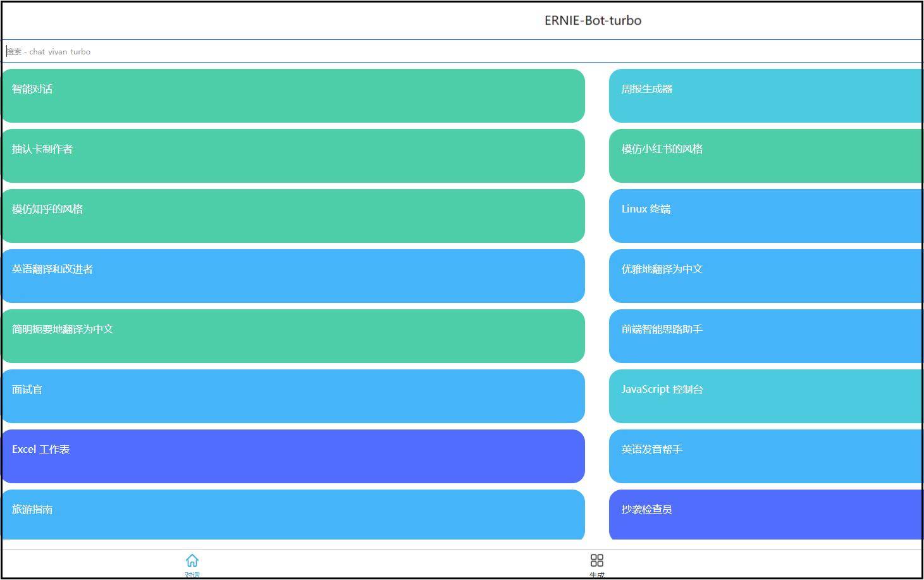The image size is (924, 580).
Task: Switch to the 生成 grid tab
Action: tap(596, 561)
